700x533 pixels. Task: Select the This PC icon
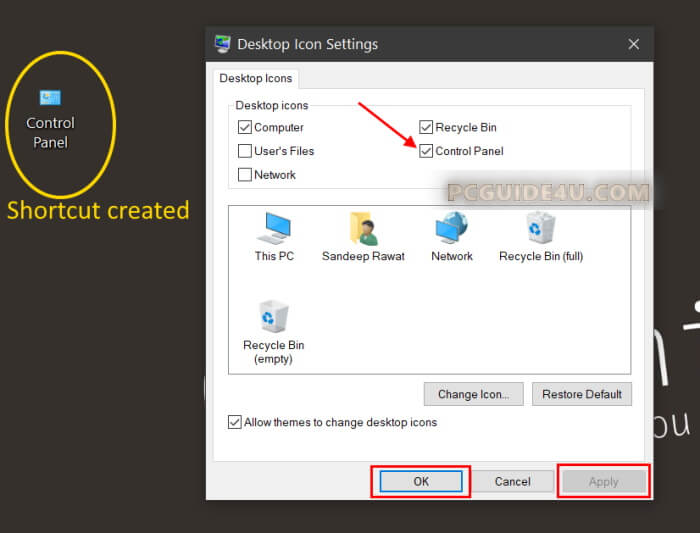click(274, 229)
